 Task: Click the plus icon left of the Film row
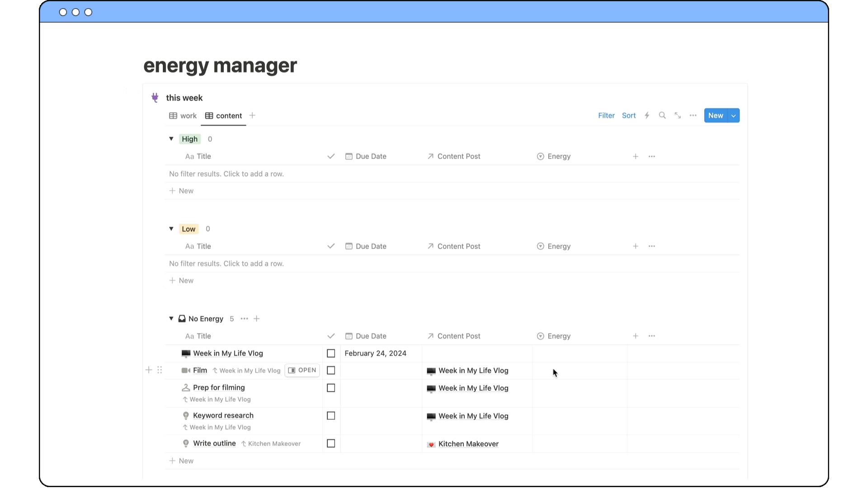149,371
